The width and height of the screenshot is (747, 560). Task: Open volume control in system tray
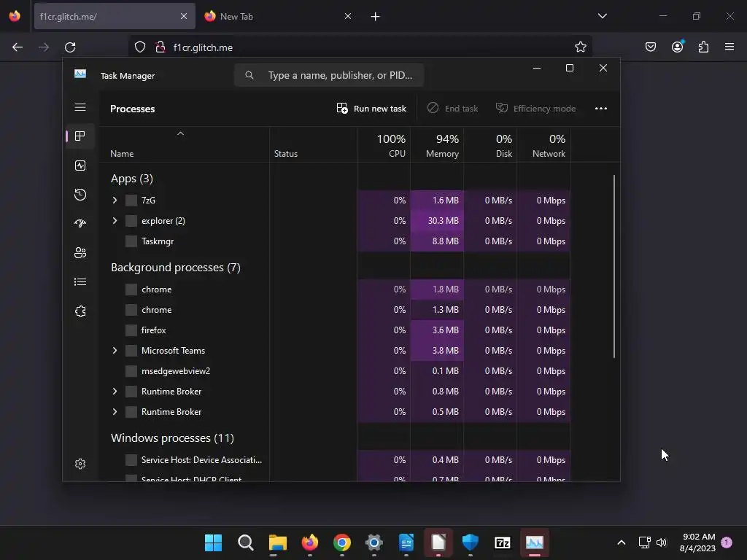pos(661,542)
